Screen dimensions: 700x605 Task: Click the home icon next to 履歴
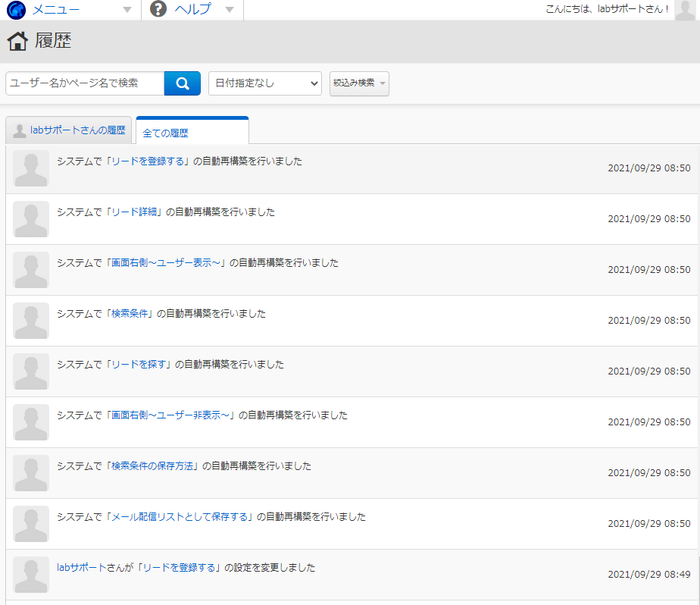pos(17,41)
